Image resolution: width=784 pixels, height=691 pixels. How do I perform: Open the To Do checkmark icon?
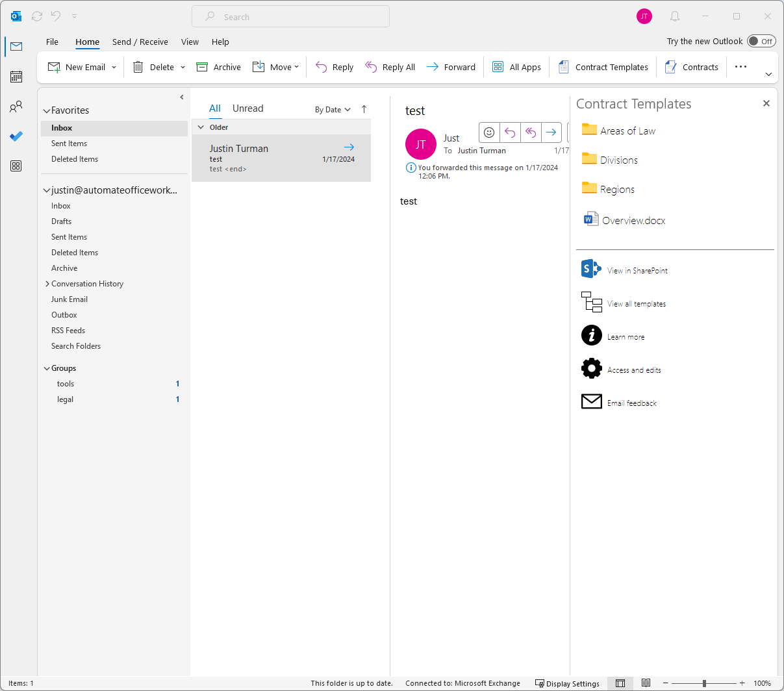click(16, 136)
